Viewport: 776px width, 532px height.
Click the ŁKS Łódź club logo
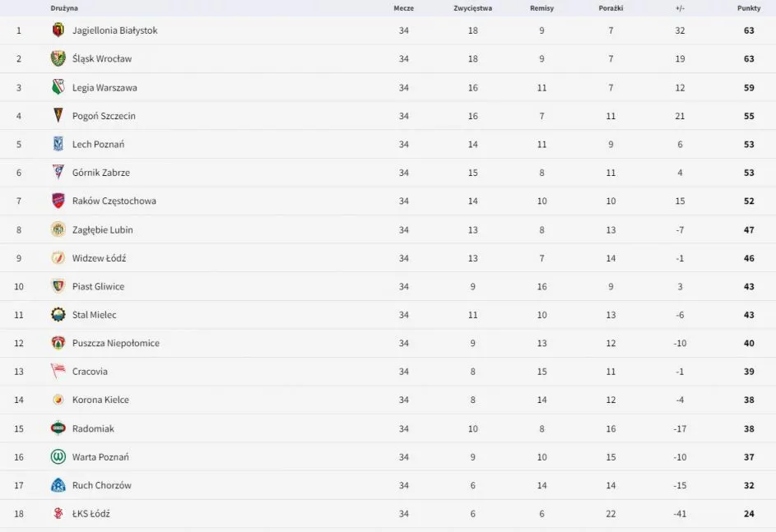click(58, 514)
